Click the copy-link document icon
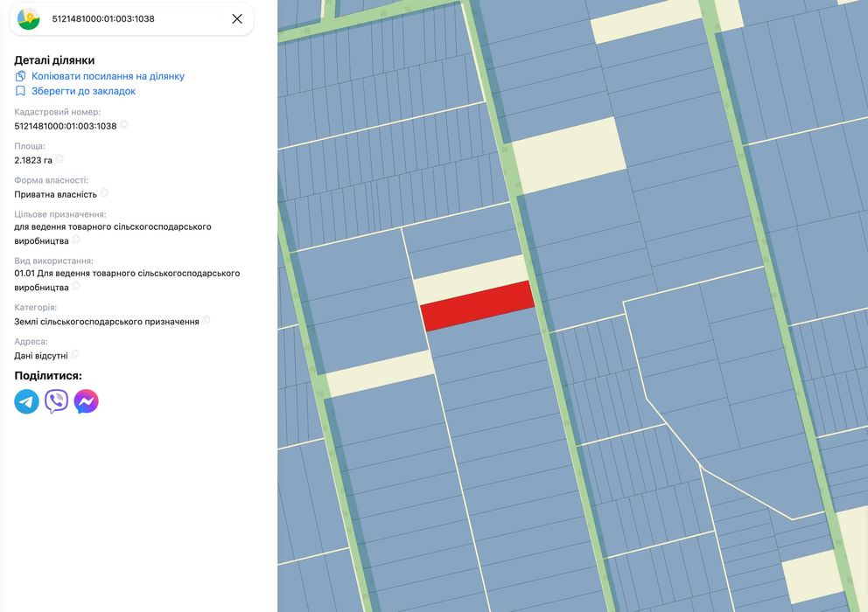The height and width of the screenshot is (612, 868). [20, 76]
